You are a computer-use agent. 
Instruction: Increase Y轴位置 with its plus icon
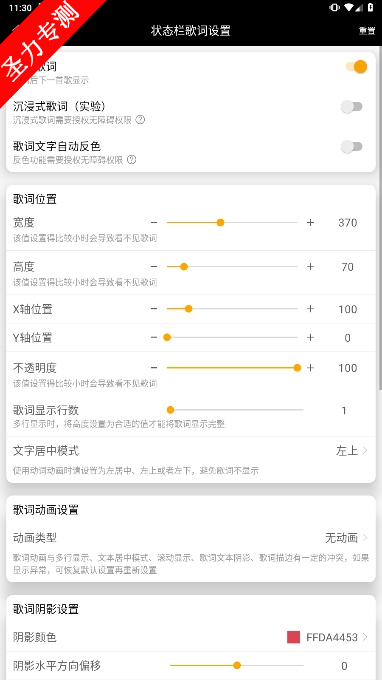[310, 337]
